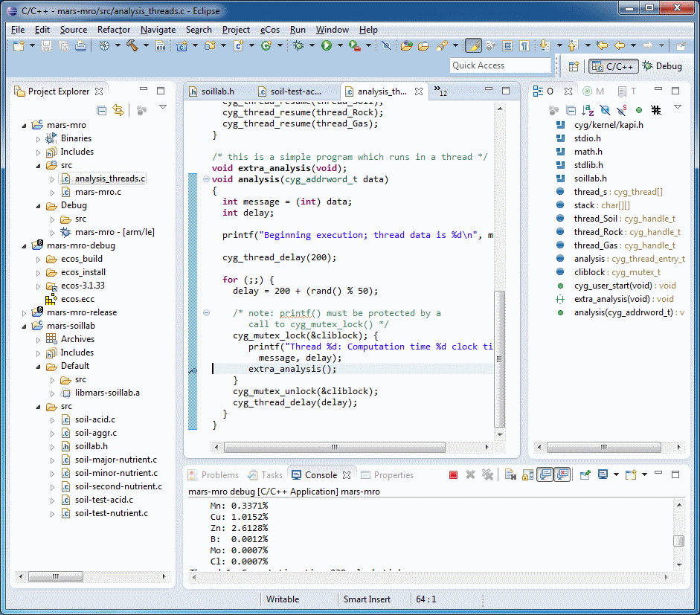This screenshot has height=615, width=700.
Task: Sort Outline alphabetically with the a-z icon
Action: click(x=587, y=110)
